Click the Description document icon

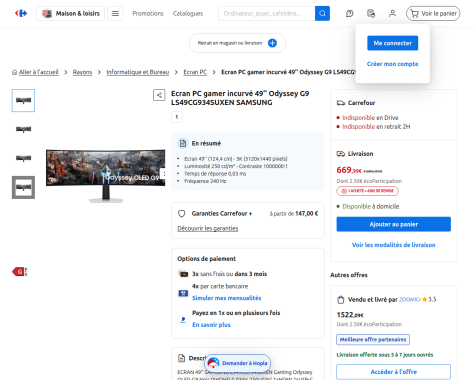(182, 358)
